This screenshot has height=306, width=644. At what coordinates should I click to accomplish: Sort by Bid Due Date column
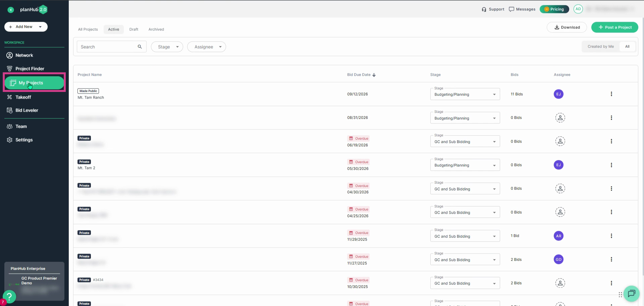coord(361,75)
